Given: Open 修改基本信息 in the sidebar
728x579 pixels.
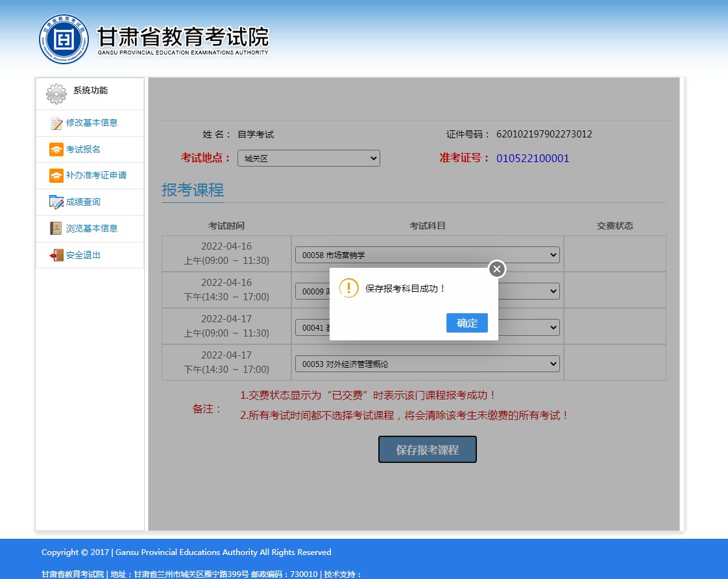Looking at the screenshot, I should click(x=91, y=123).
